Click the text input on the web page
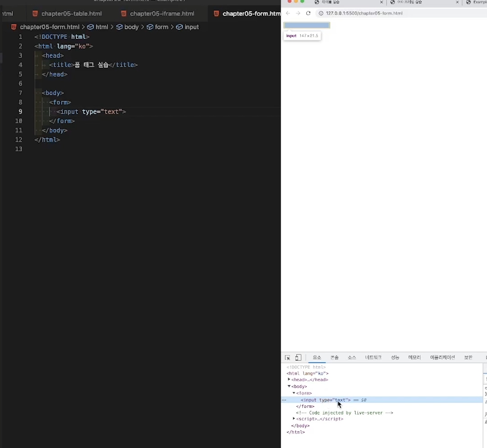Image resolution: width=487 pixels, height=448 pixels. (x=307, y=25)
